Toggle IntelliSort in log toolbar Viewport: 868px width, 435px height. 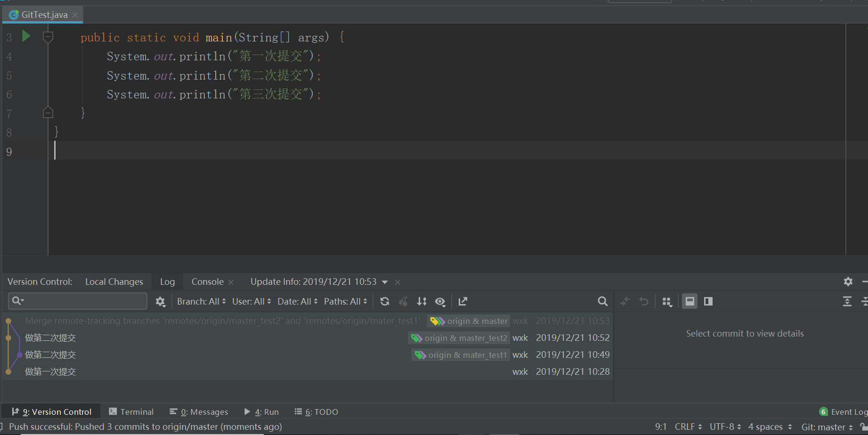[422, 301]
